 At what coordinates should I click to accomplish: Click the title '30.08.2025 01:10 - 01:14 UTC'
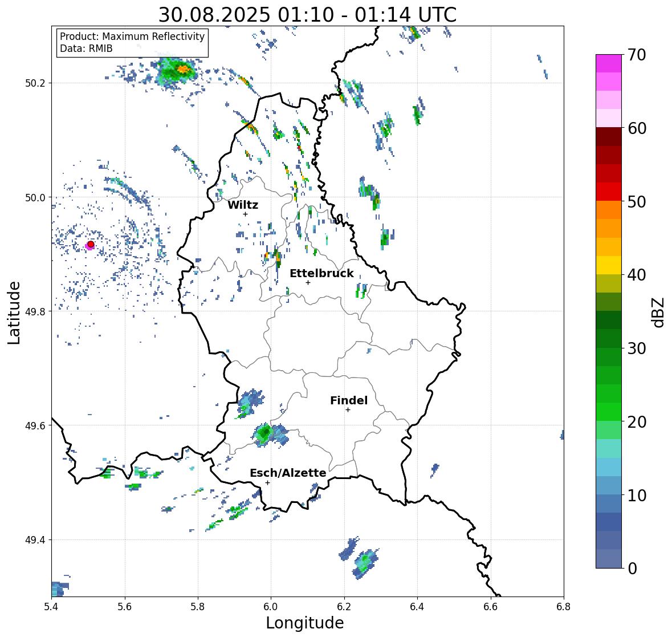tap(307, 15)
